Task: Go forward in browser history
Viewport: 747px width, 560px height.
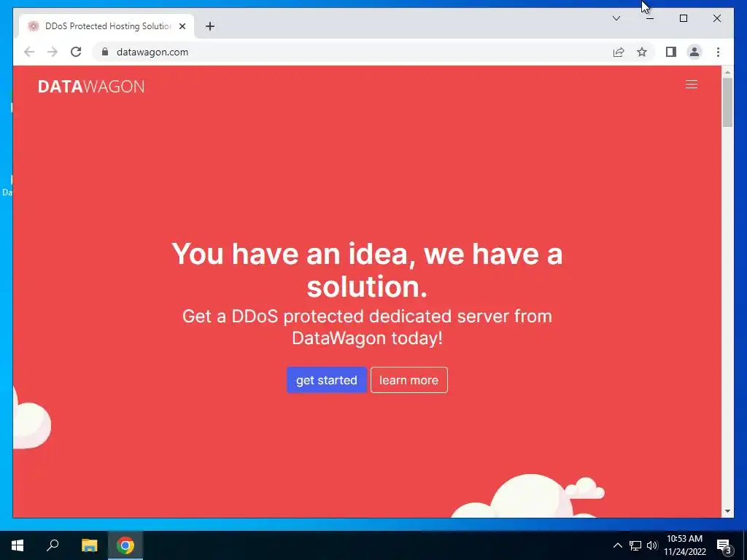Action: tap(53, 52)
